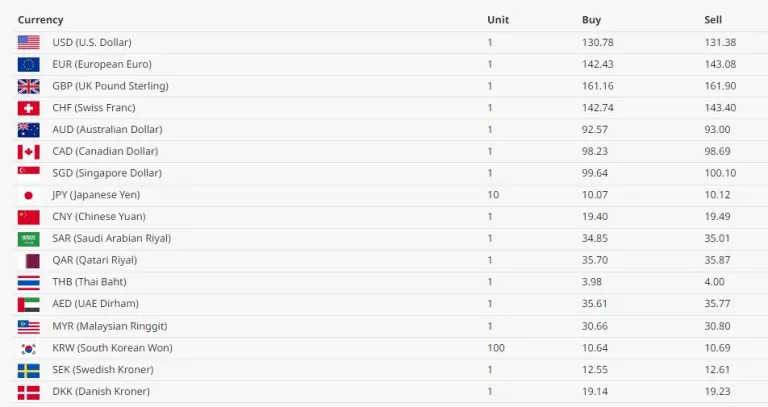
Task: Click the Currency column header
Action: (x=40, y=20)
